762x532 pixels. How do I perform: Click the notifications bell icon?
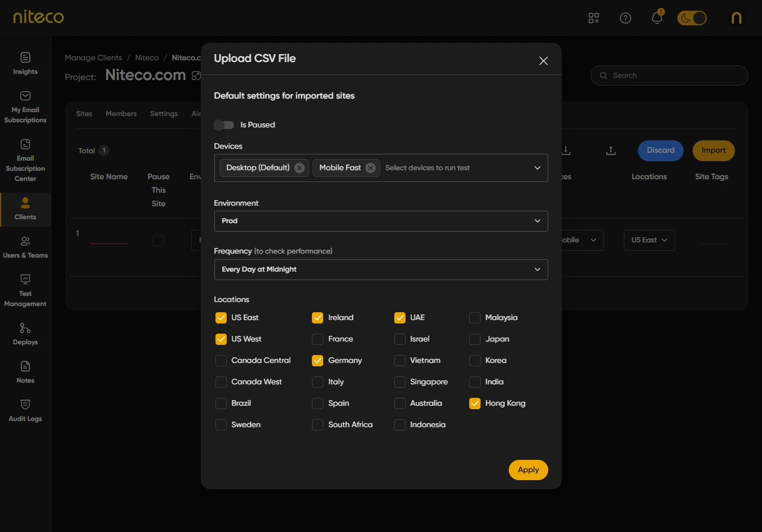coord(657,18)
